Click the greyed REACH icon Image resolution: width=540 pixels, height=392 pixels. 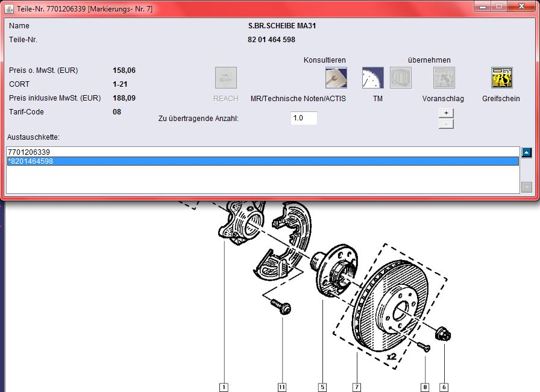pyautogui.click(x=226, y=78)
